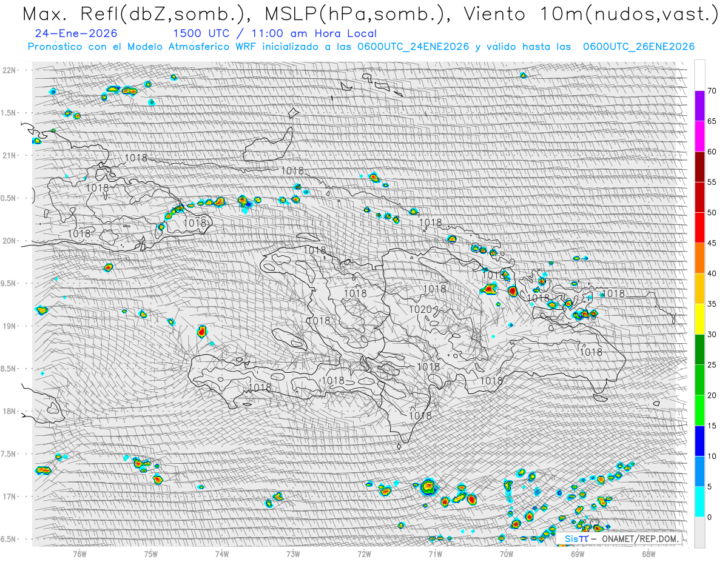
Task: Click the '1020' pressure contour label
Action: [x=420, y=310]
